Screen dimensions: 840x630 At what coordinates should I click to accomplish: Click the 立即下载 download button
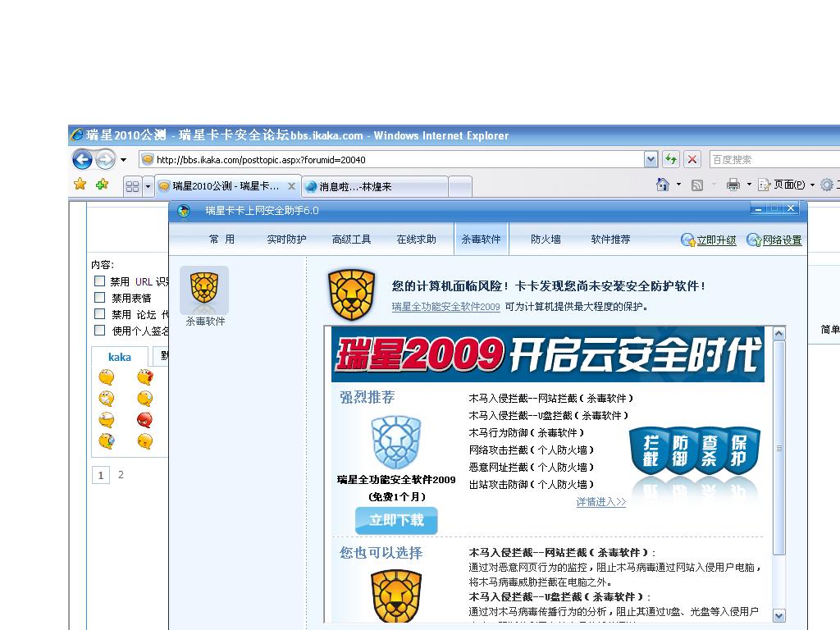coord(396,520)
